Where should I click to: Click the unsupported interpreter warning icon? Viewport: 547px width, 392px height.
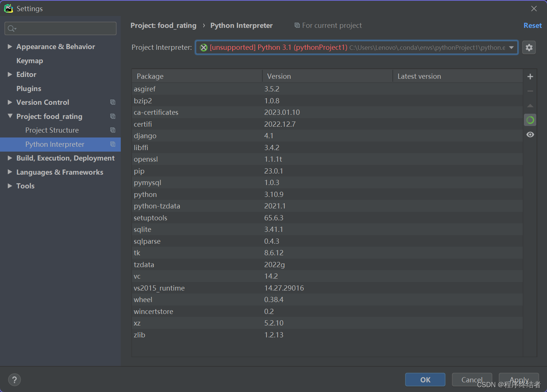[x=204, y=48]
